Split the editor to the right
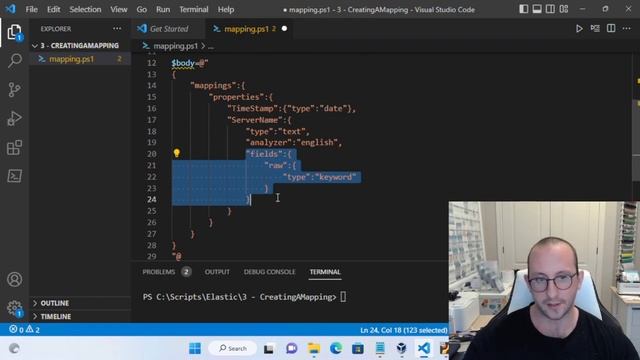The height and width of the screenshot is (360, 640). point(611,29)
